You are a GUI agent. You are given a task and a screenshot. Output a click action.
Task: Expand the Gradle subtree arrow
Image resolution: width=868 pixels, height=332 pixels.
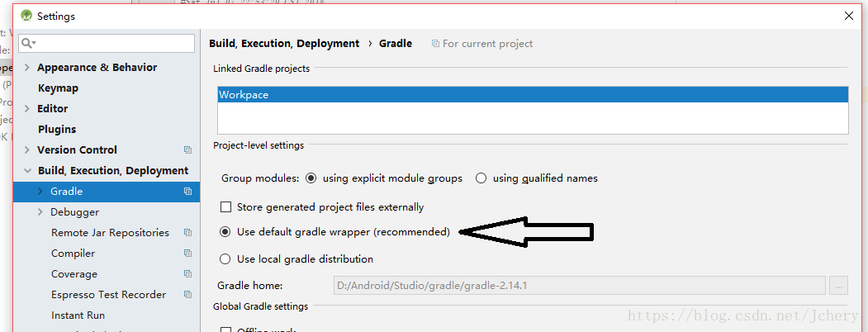point(40,192)
